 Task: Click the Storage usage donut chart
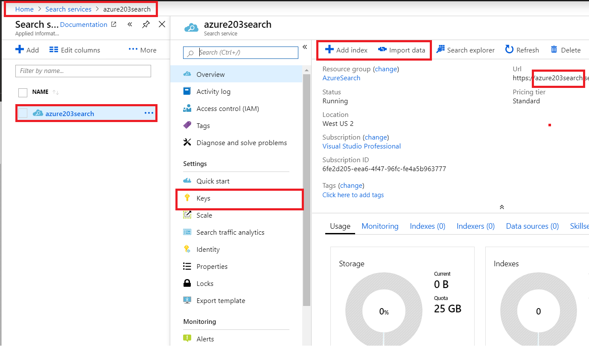coord(384,311)
